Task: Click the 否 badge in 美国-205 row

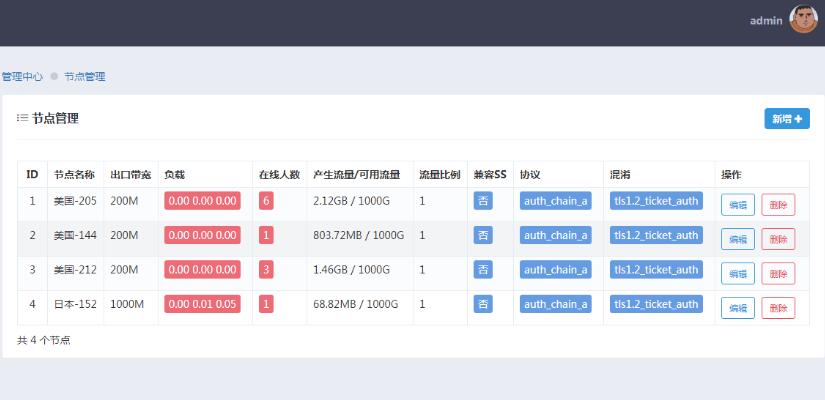Action: [483, 201]
